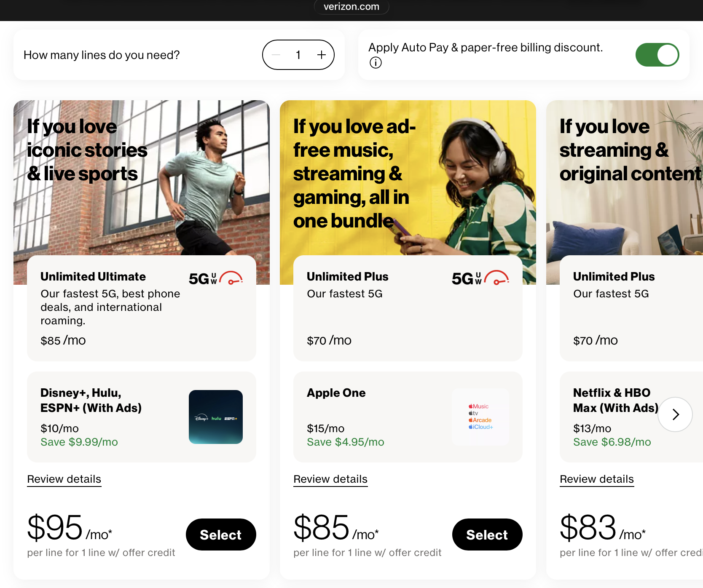Click the plus icon to add a line

322,55
